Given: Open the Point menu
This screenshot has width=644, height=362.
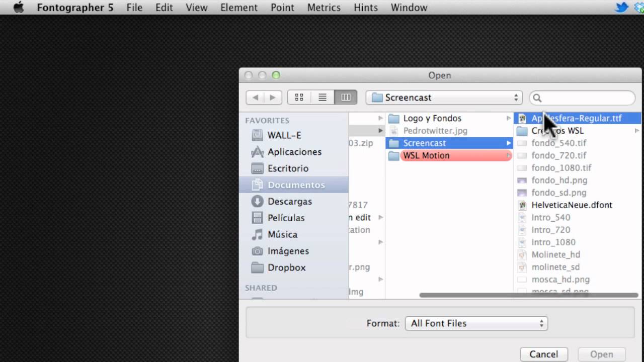Looking at the screenshot, I should (282, 8).
